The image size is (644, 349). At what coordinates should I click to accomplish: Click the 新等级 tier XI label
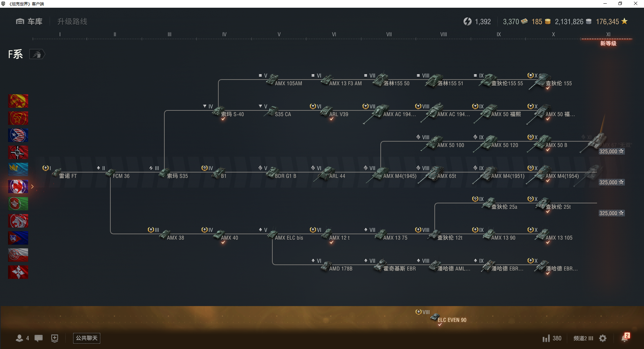click(x=608, y=43)
